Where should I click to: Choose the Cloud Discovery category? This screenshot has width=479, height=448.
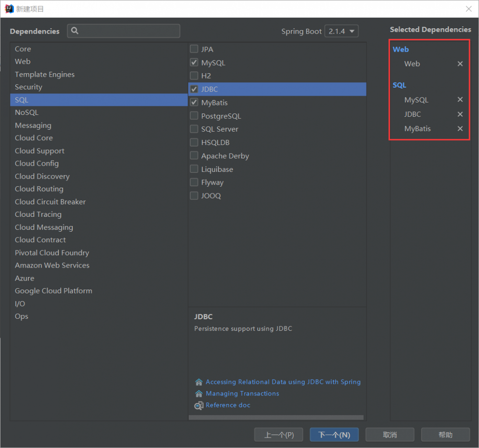click(x=42, y=176)
